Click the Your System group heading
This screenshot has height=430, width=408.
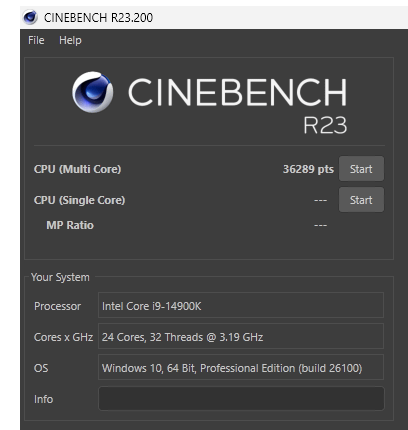60,277
